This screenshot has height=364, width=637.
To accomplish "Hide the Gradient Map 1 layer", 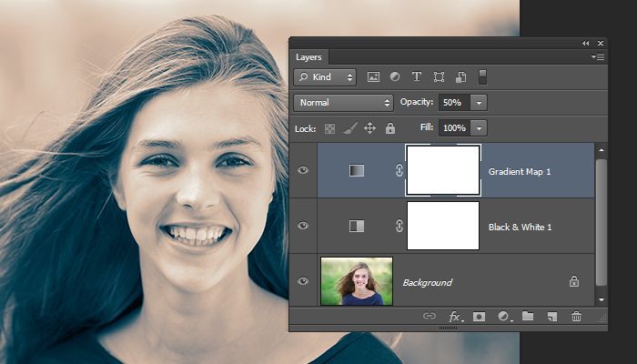I will click(303, 170).
